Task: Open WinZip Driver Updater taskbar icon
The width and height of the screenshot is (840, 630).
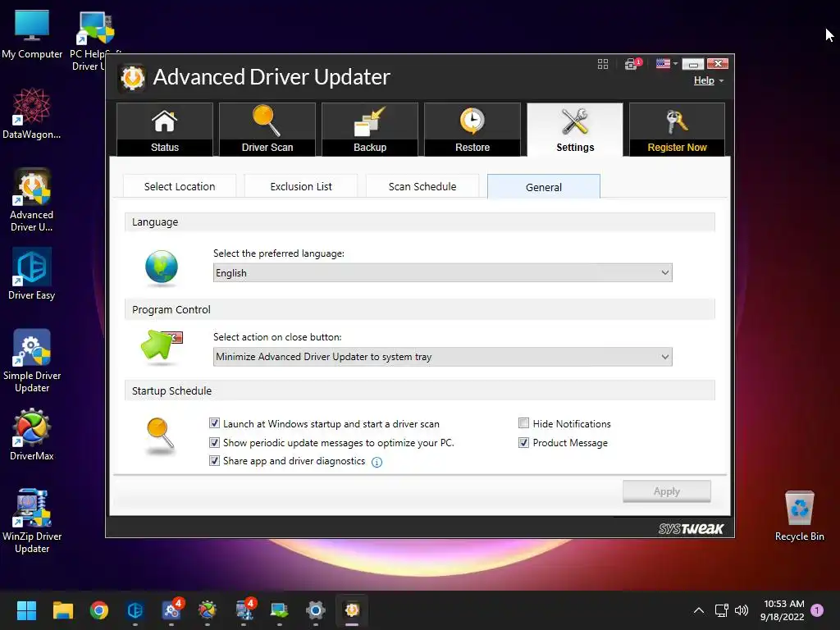Action: tap(244, 610)
